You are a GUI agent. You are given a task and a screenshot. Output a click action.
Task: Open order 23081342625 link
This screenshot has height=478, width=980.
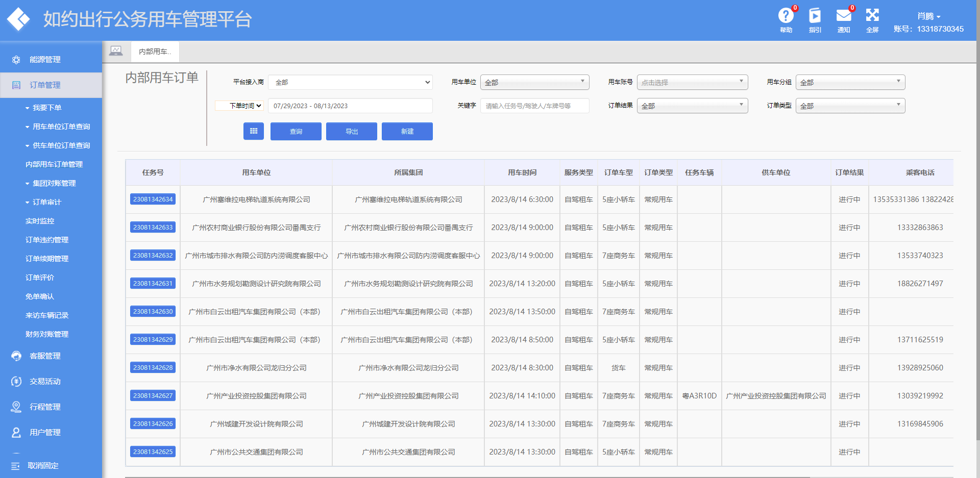click(153, 451)
